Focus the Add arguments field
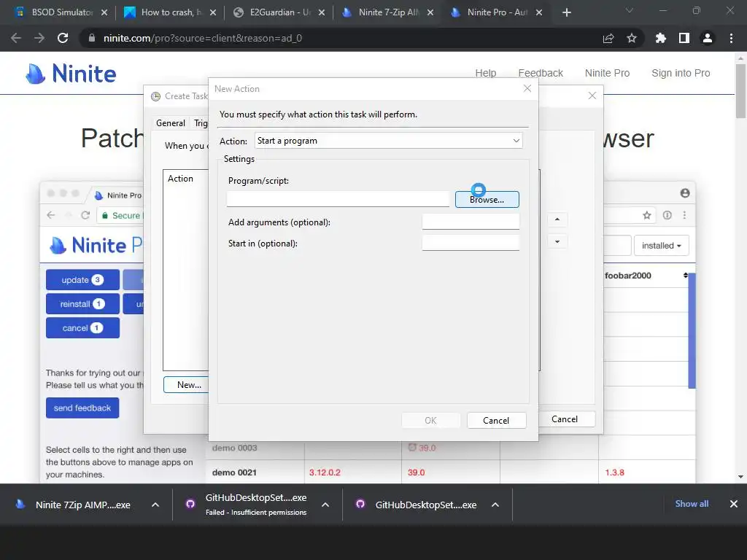747x560 pixels. point(471,222)
